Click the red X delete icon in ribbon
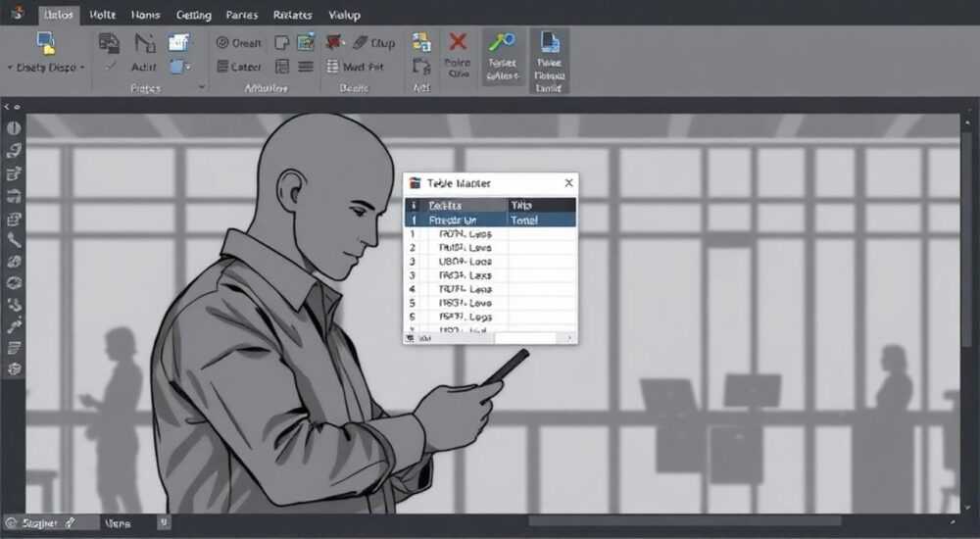The height and width of the screenshot is (539, 980). [458, 42]
